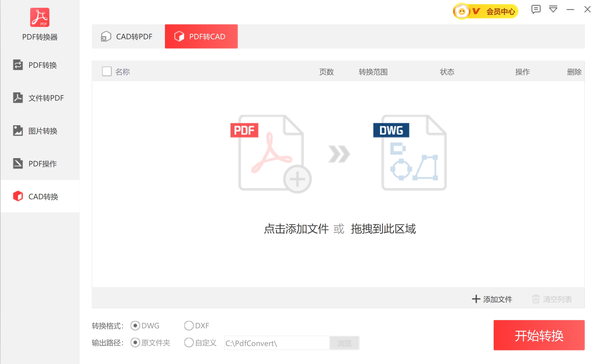596x364 pixels.
Task: Click the 转换范围 column header
Action: tap(373, 72)
